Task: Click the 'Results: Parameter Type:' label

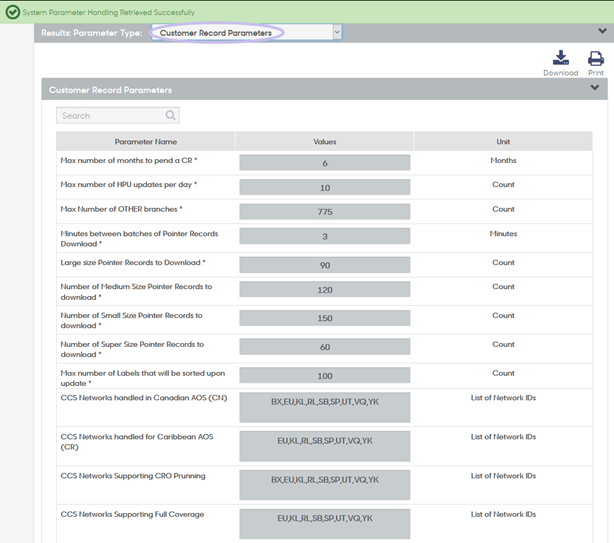Action: tap(92, 33)
